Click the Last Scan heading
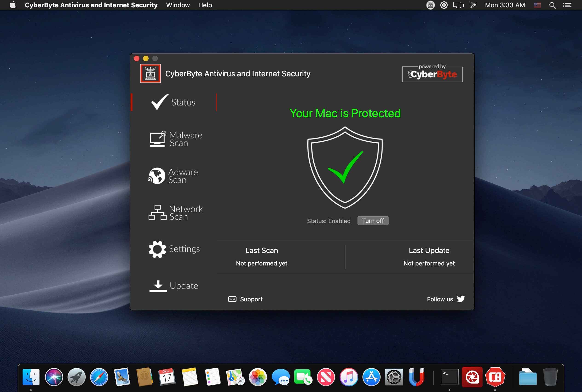 [262, 251]
